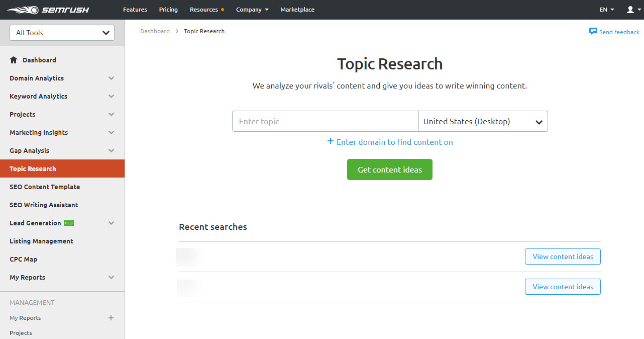Open the user account icon
Screen dimensions: 644x339
[631, 9]
